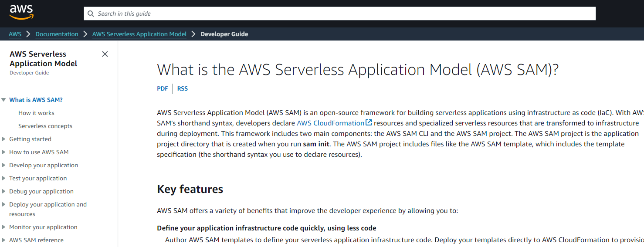The image size is (644, 247).
Task: Click the search magnifier icon
Action: 91,14
